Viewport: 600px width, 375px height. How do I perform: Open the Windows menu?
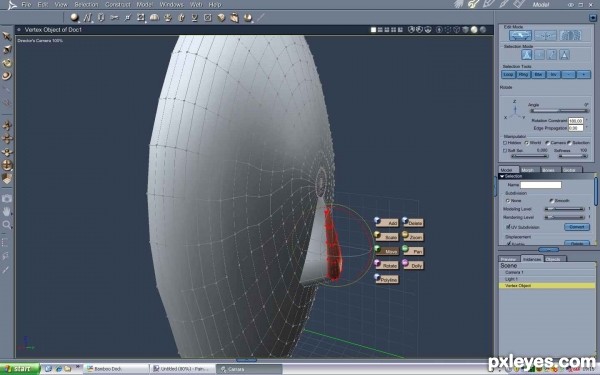coord(171,5)
